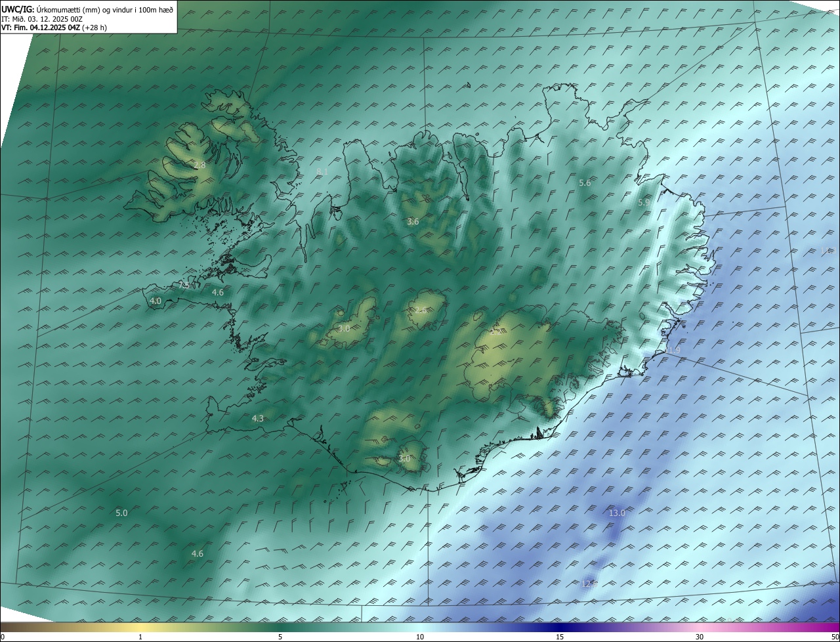Screen dimensions: 840x642
Task: Click the valid time "VT: Fim. 04.12.2025 04Z (+28 h)"
Action: pos(54,28)
